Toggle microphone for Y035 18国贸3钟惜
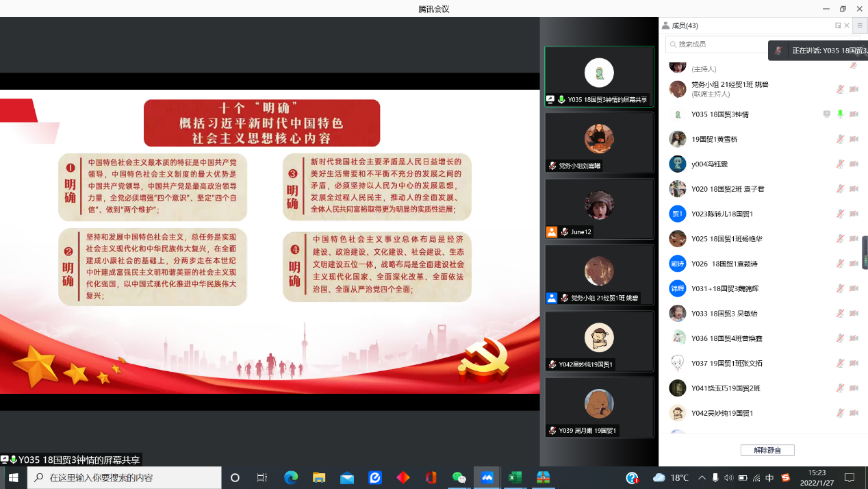The height and width of the screenshot is (489, 868). (x=840, y=114)
